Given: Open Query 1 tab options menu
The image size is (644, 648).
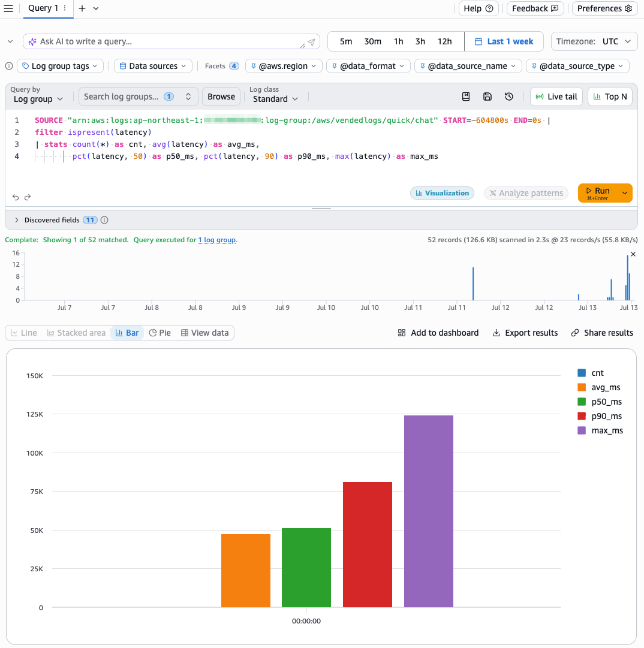Looking at the screenshot, I should click(65, 8).
